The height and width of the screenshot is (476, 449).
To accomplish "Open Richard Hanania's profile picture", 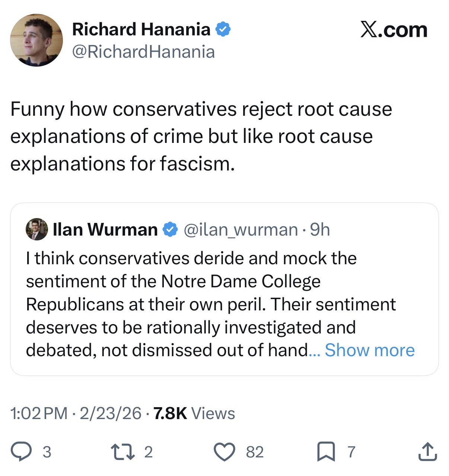I will 36,40.
